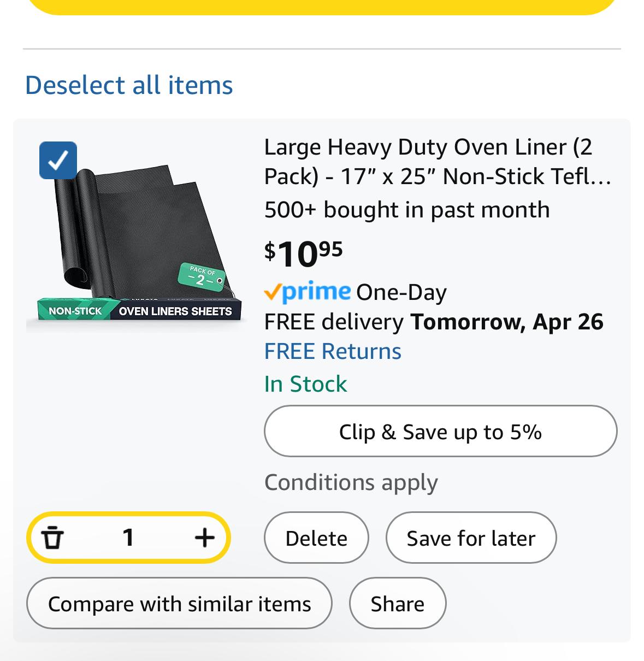The height and width of the screenshot is (661, 644).
Task: Click Deselect all items link
Action: click(129, 85)
